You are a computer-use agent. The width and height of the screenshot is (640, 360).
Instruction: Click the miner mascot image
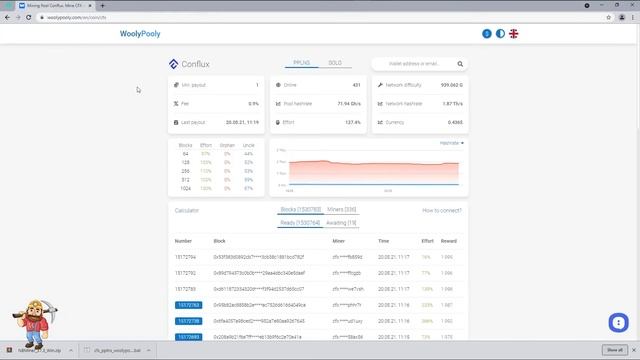point(35,324)
